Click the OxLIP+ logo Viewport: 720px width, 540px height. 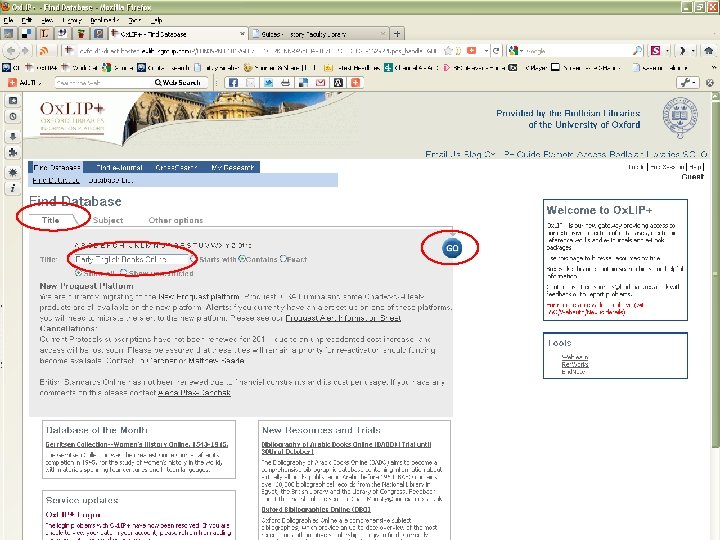pyautogui.click(x=72, y=116)
